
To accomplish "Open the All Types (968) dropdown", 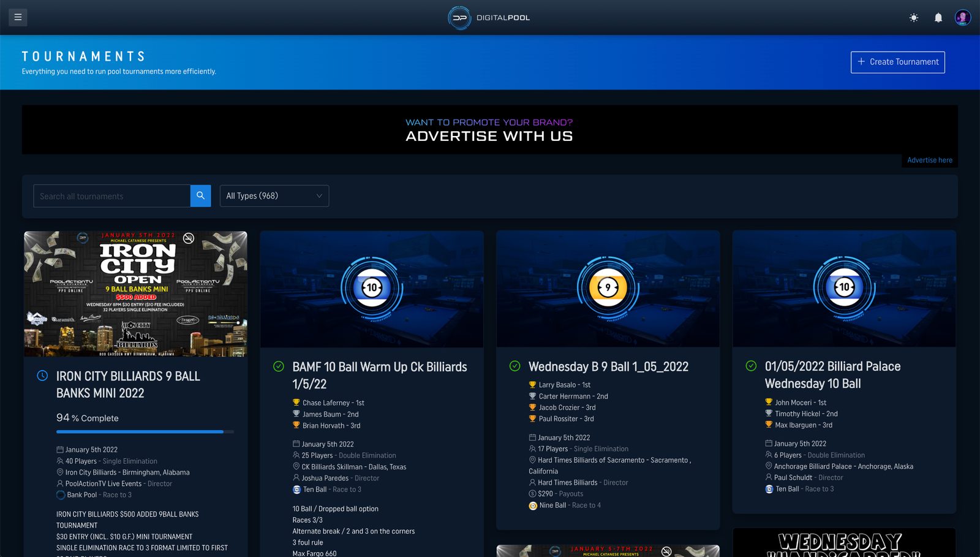I will 274,196.
